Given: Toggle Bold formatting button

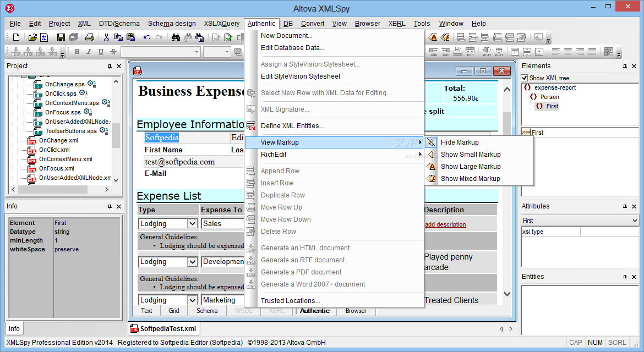Looking at the screenshot, I should pos(77,52).
